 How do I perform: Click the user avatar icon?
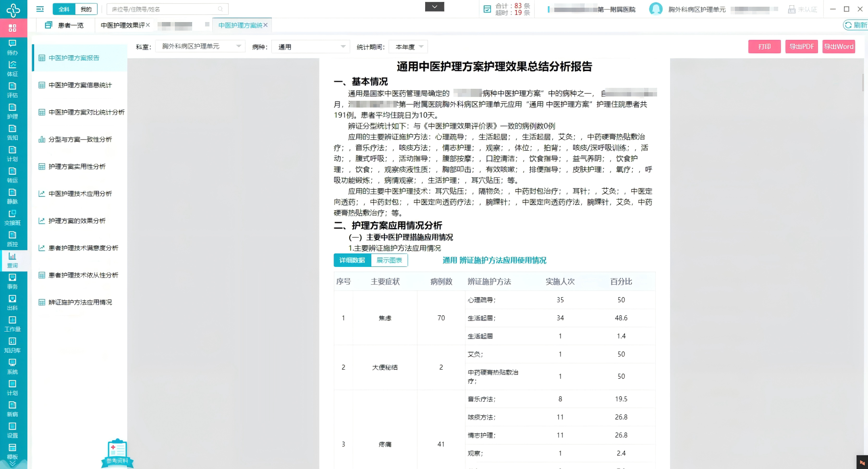(656, 9)
